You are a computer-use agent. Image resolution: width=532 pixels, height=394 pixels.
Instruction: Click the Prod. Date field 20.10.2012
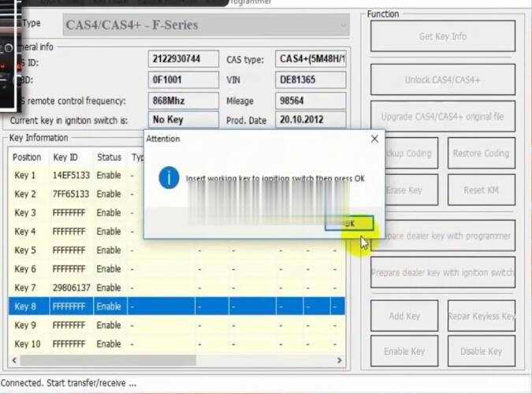coord(311,120)
